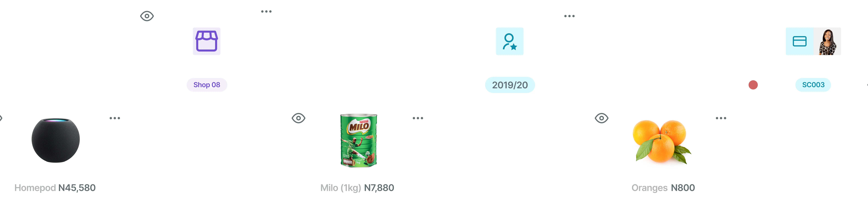Open three-dot menu for Shop 08 card
This screenshot has height=203, width=868.
pos(266,11)
